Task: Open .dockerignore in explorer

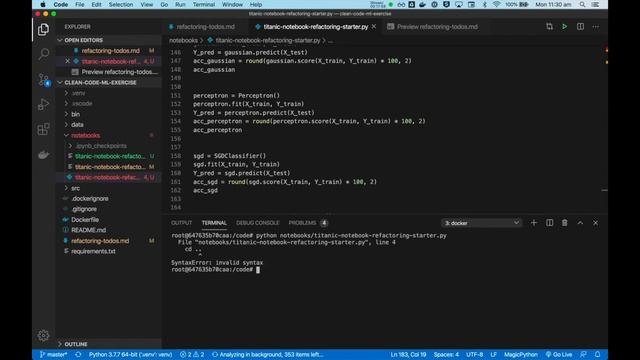Action: click(90, 198)
